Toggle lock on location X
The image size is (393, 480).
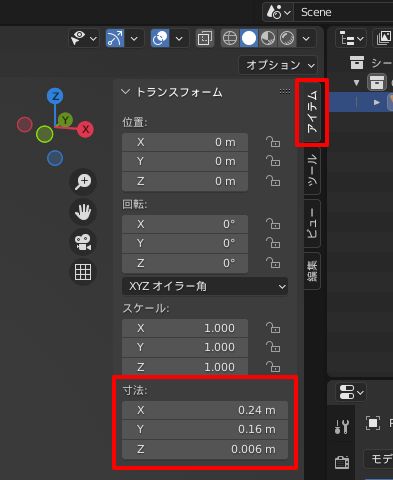click(273, 142)
